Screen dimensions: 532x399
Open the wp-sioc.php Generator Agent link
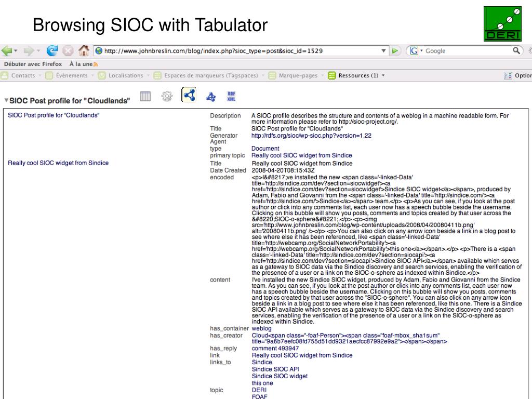point(311,136)
